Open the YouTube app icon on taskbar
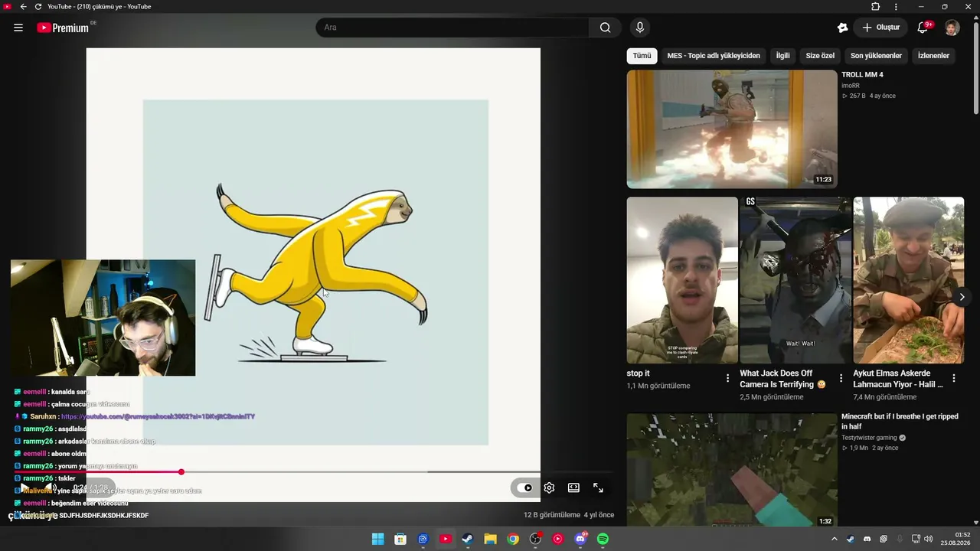This screenshot has width=980, height=551. (446, 539)
